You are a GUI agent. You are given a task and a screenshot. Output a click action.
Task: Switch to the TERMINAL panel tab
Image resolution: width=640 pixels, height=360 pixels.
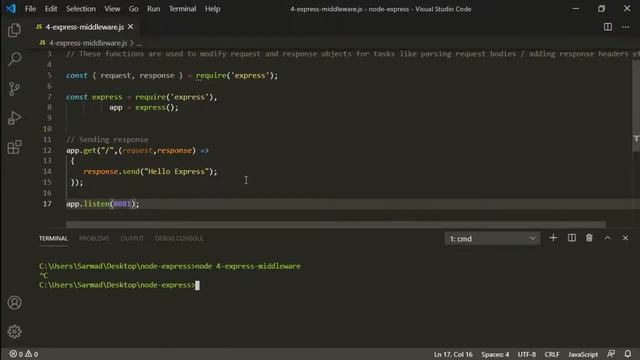click(x=53, y=238)
